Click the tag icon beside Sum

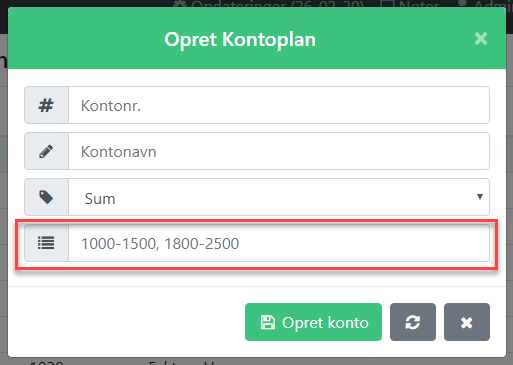(x=46, y=197)
